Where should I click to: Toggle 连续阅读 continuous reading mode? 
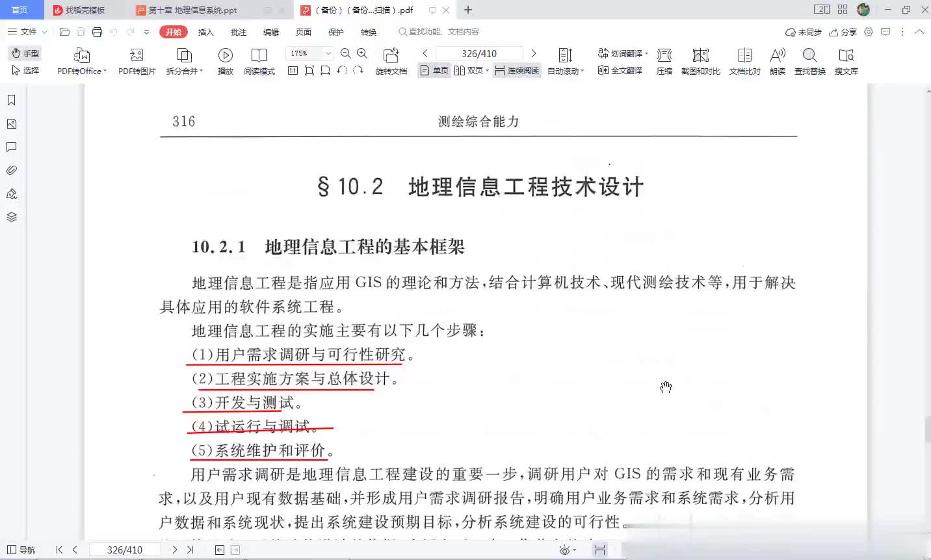tap(517, 71)
